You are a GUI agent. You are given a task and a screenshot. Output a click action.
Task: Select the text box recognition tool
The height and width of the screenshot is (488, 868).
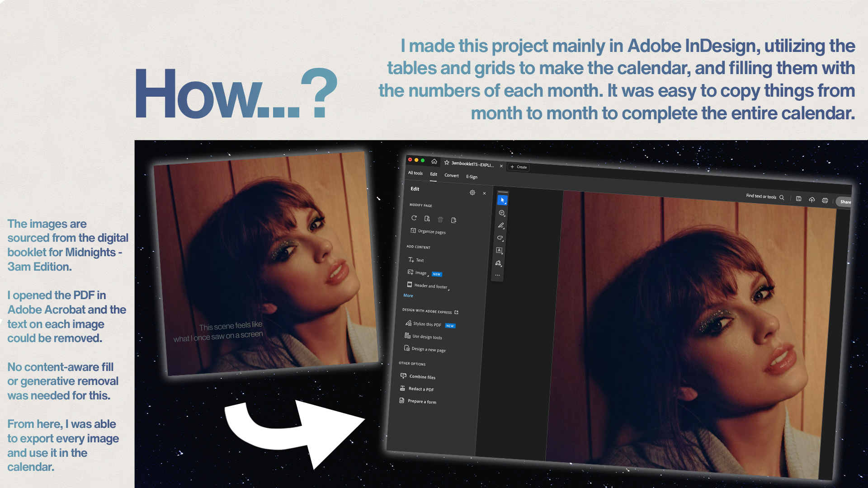499,250
